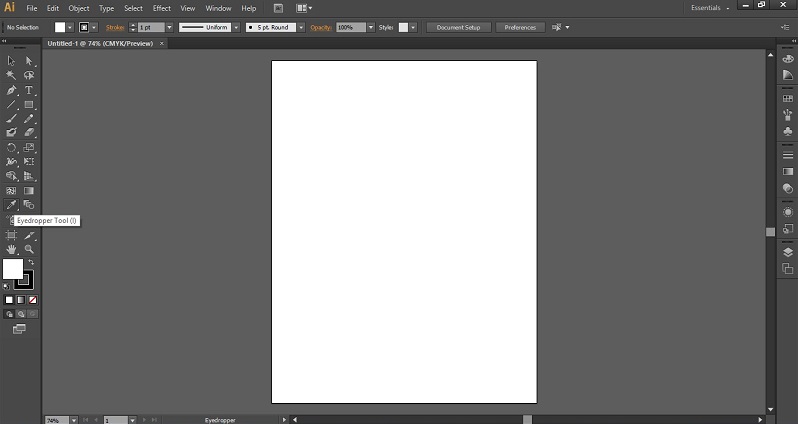The height and width of the screenshot is (424, 798).
Task: Change the screen mode
Action: (x=19, y=328)
